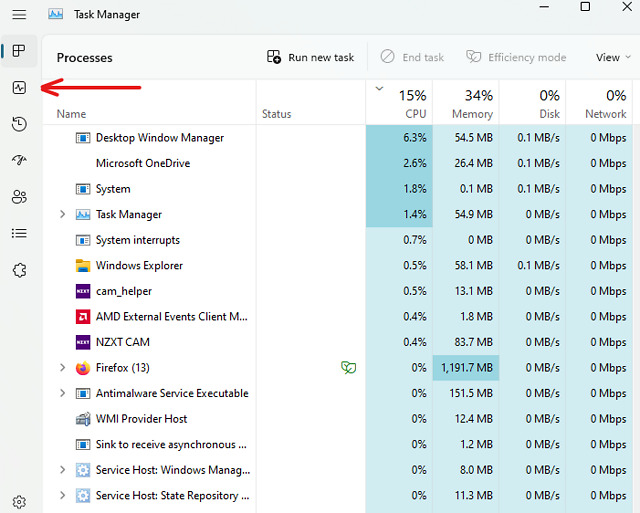
Task: Sort by the Name column header
Action: (x=72, y=114)
